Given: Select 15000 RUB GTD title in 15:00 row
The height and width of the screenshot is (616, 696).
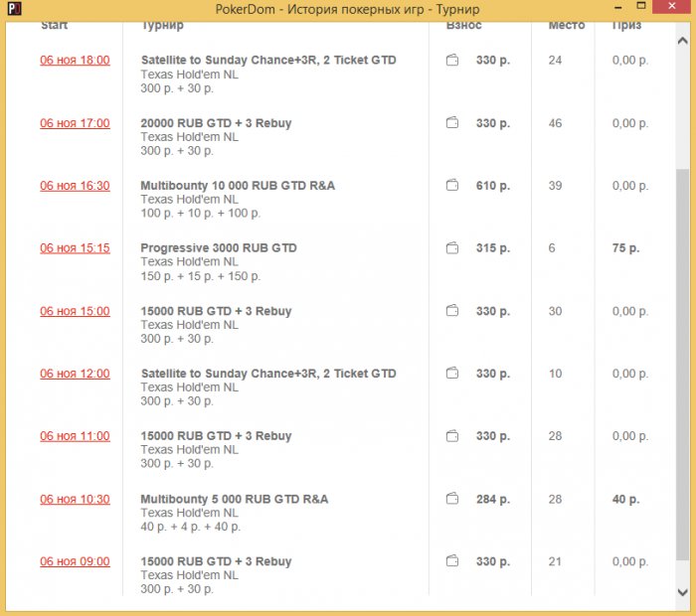Looking at the screenshot, I should [x=216, y=311].
